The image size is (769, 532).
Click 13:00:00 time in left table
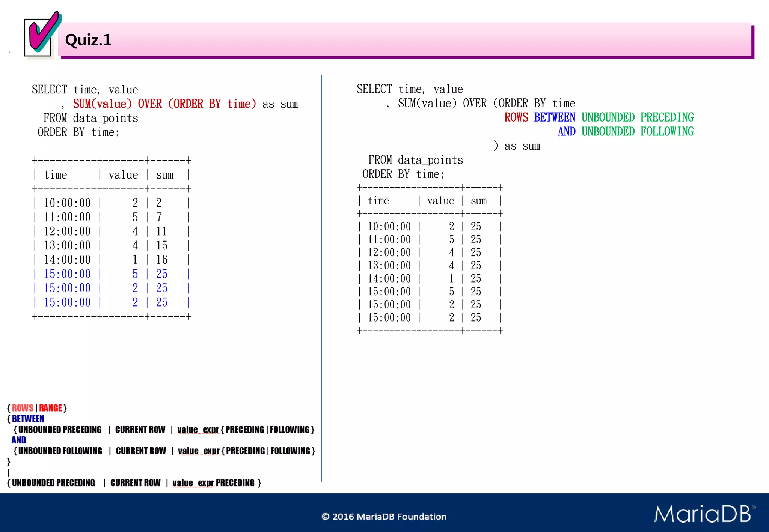click(x=67, y=246)
